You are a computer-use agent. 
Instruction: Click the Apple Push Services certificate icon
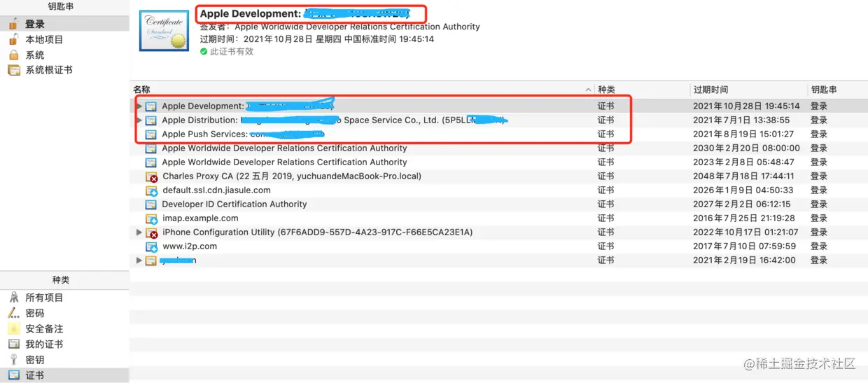click(150, 134)
